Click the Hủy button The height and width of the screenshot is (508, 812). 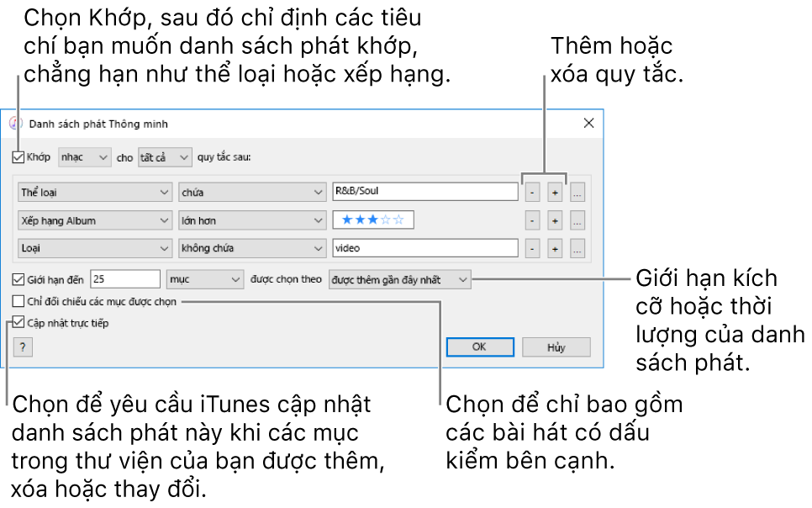tap(556, 347)
